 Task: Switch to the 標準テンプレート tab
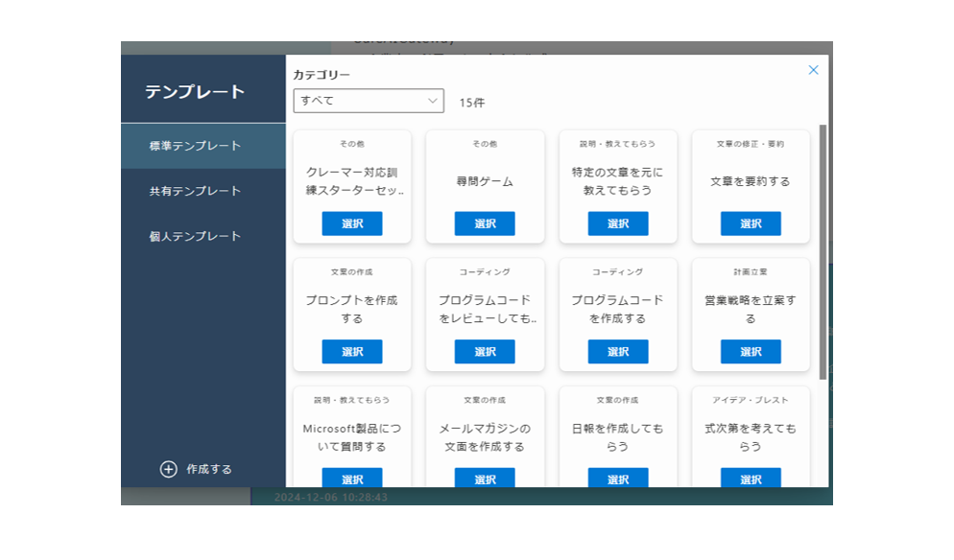[x=195, y=146]
